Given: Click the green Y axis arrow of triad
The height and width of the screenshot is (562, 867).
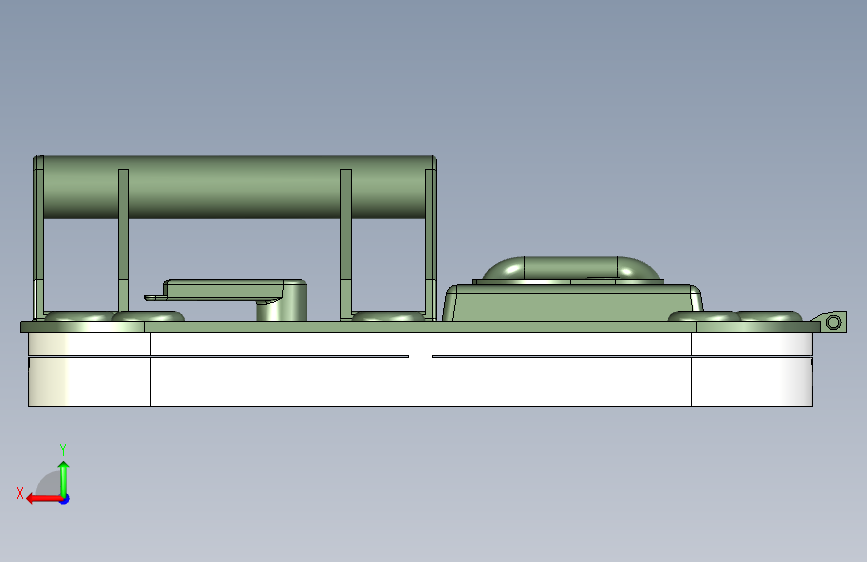Looking at the screenshot, I should tap(64, 478).
